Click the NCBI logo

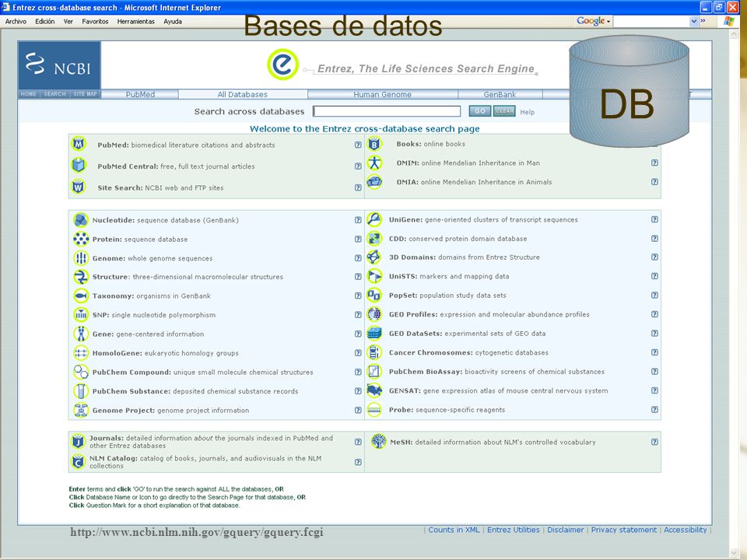59,65
